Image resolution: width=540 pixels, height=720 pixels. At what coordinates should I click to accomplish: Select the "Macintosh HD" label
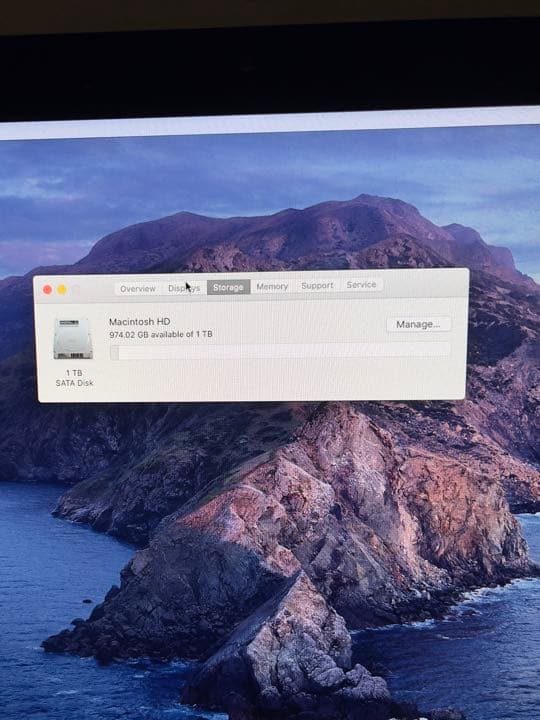tap(140, 321)
